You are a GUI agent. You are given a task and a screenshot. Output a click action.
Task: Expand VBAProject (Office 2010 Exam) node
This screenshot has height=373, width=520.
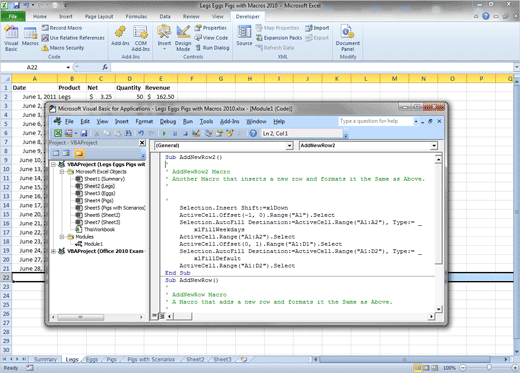click(x=53, y=251)
